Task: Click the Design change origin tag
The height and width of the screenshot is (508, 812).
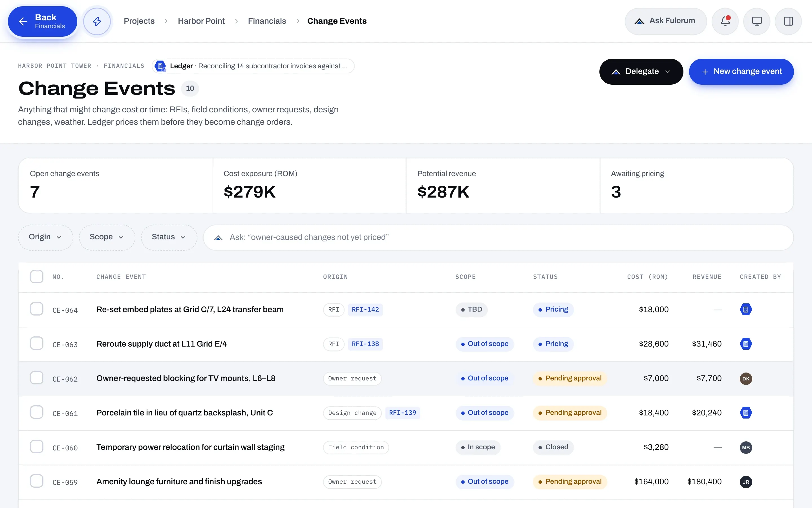Action: (352, 413)
